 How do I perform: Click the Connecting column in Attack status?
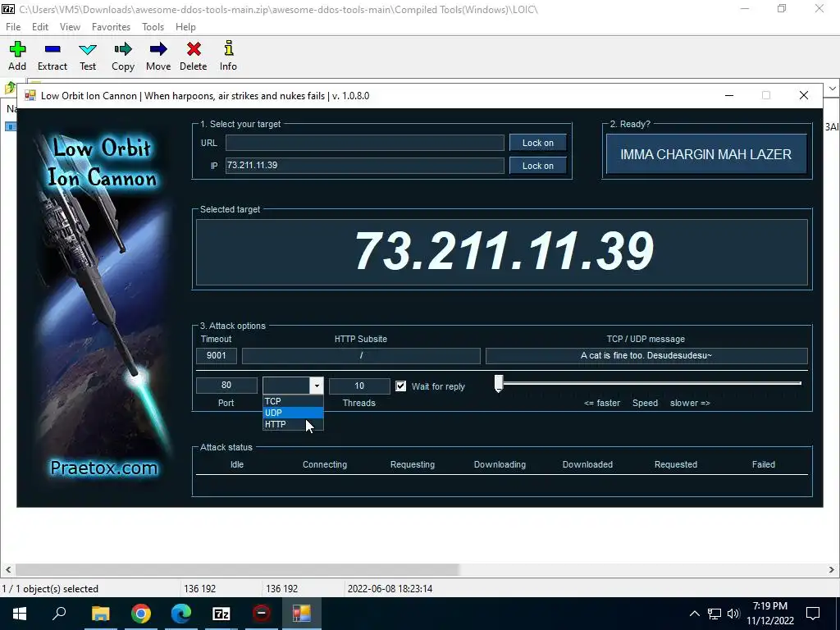[x=325, y=464]
